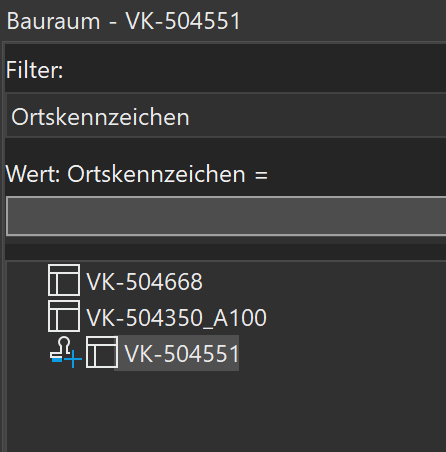Focus the empty Wert value input field
Screen dimensions: 446x452
click(226, 216)
